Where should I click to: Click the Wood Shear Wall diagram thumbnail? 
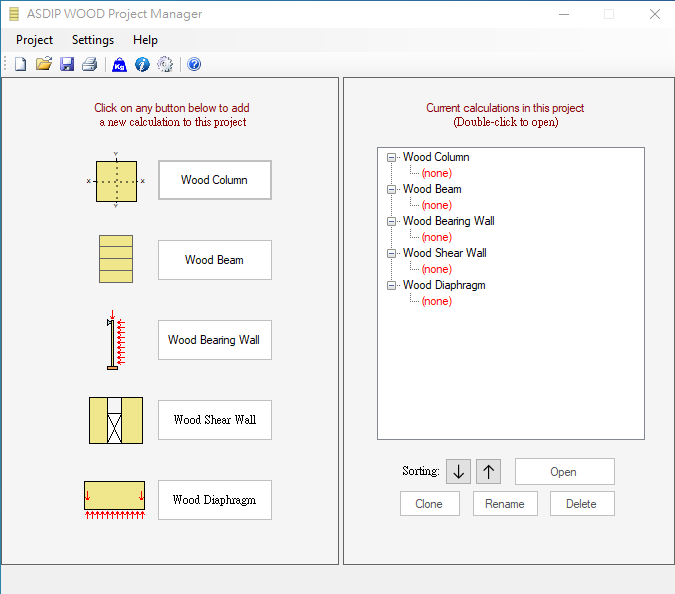[x=116, y=420]
